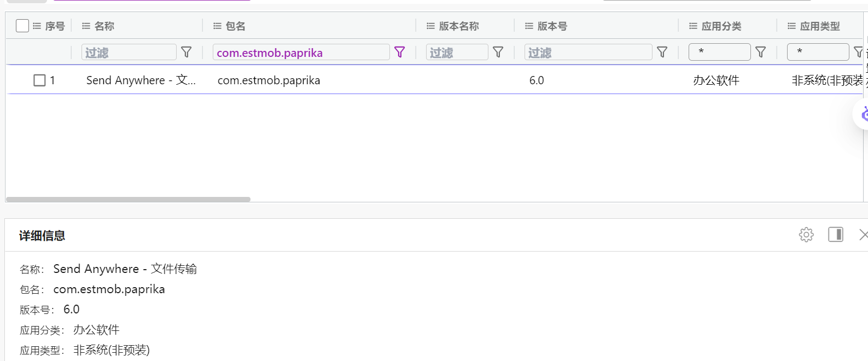Select 非系统(非预装 cell in table row
Image resolution: width=868 pixels, height=361 pixels.
click(828, 80)
